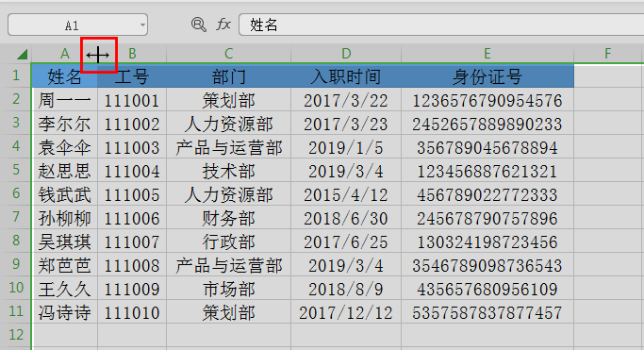The height and width of the screenshot is (350, 644).
Task: Click the cell containing 郑芭芭
Action: click(64, 264)
